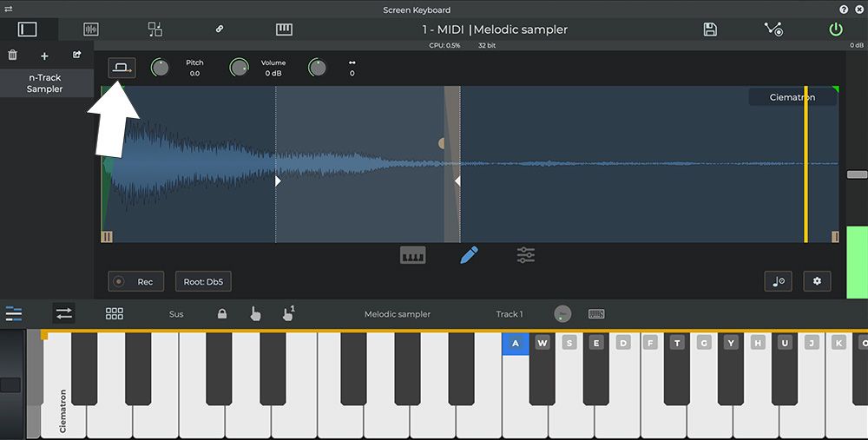Image resolution: width=868 pixels, height=440 pixels.
Task: Click the link chain icon
Action: [x=220, y=29]
